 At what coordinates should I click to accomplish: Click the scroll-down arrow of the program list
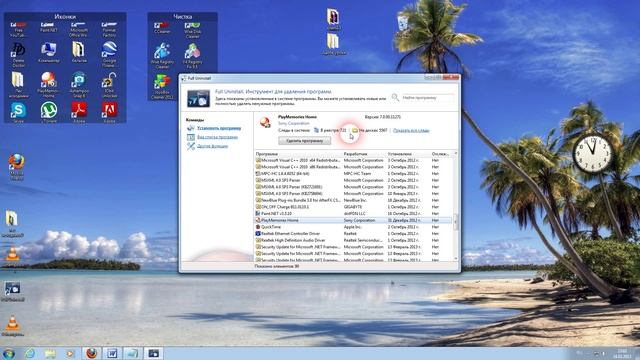coord(456,258)
